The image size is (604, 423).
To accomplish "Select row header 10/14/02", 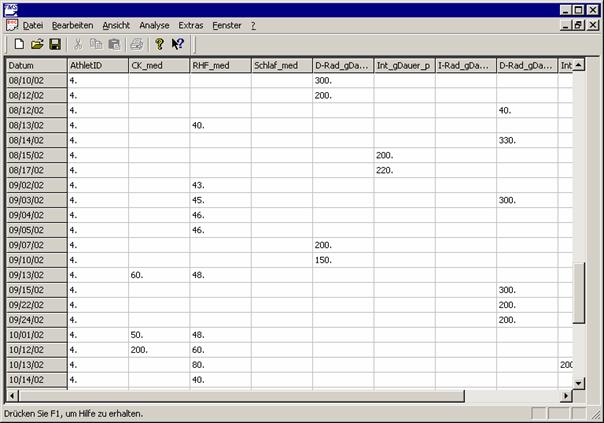I will coord(37,380).
